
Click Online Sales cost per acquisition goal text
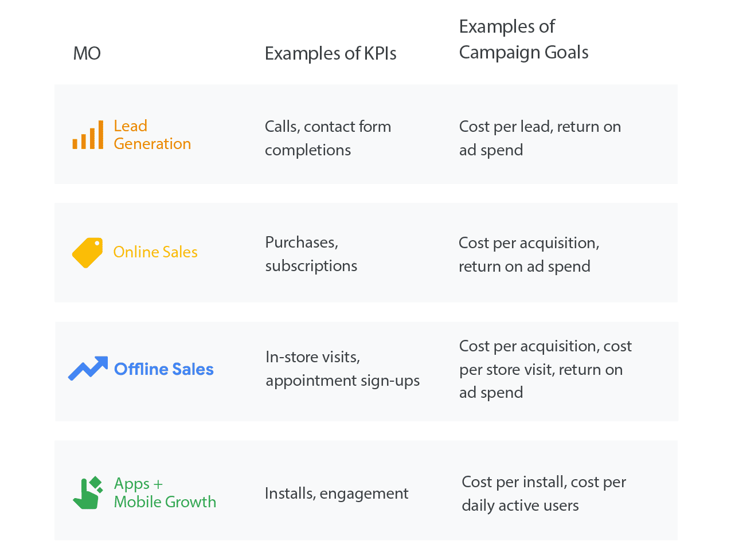[529, 243]
